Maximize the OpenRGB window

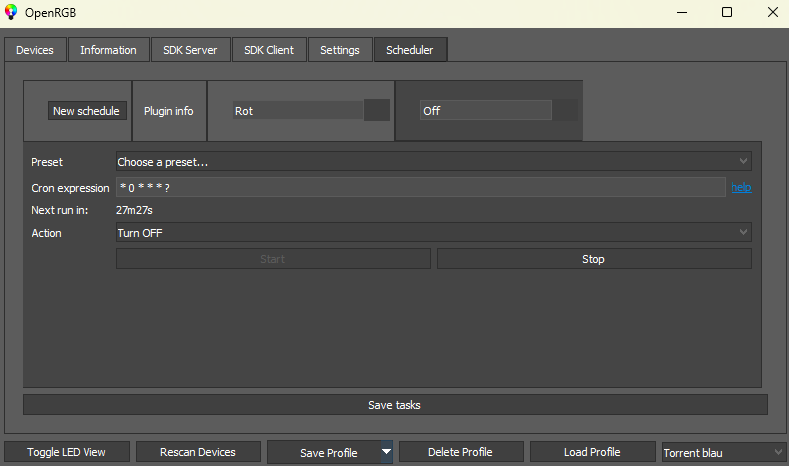tap(727, 13)
